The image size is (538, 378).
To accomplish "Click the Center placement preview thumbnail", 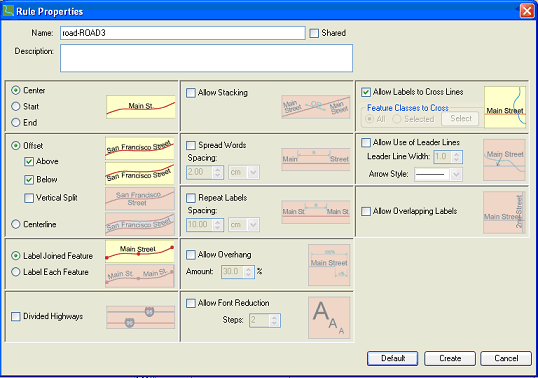I will pos(141,107).
